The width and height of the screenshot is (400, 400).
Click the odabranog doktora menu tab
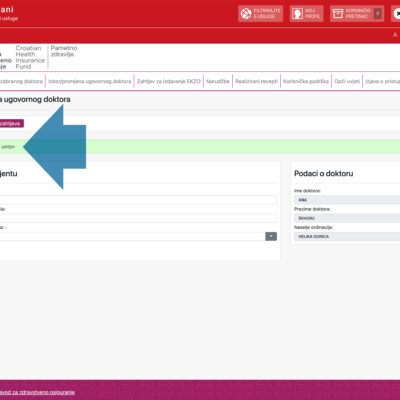point(22,81)
